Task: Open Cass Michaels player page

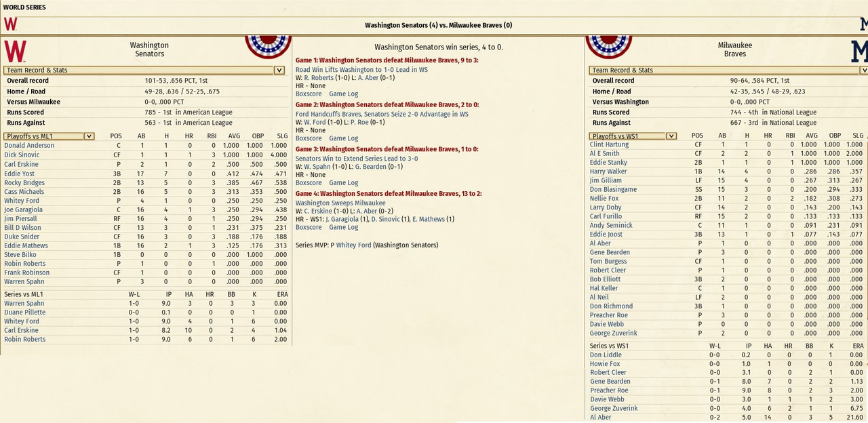Action: tap(24, 192)
